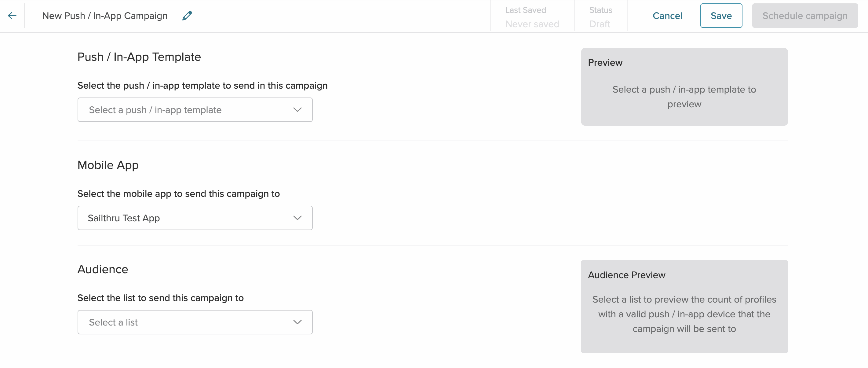This screenshot has width=868, height=368.
Task: Click the mobile app dropdown chevron
Action: 297,218
